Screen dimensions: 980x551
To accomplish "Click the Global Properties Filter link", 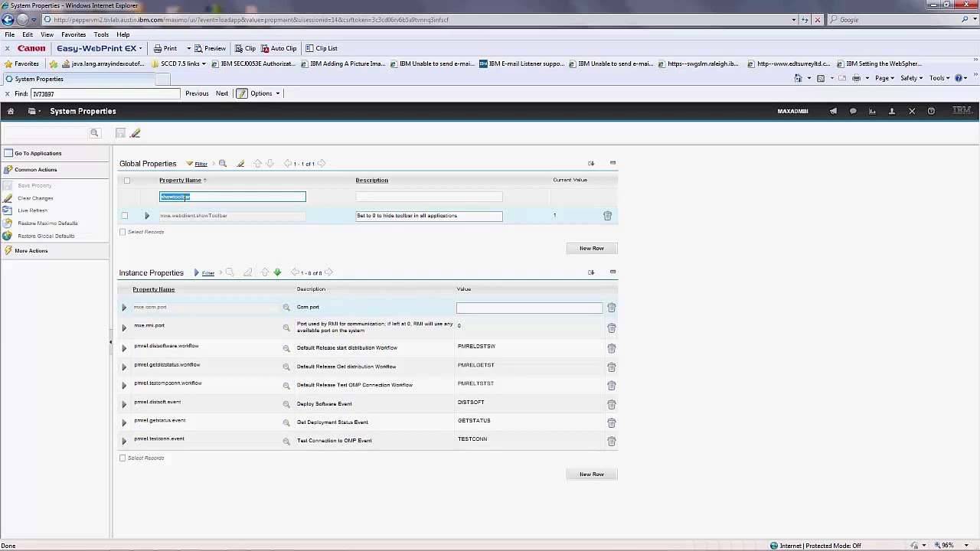I will pos(201,164).
